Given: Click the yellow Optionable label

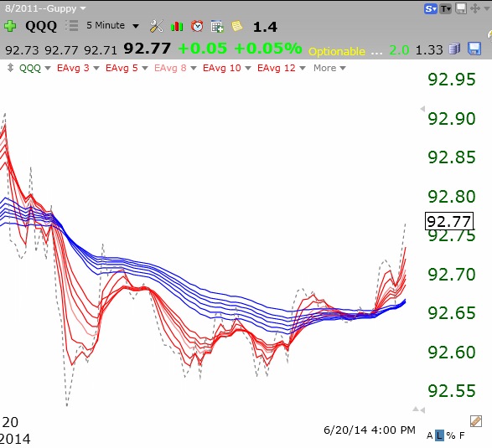Looking at the screenshot, I should pyautogui.click(x=337, y=51).
